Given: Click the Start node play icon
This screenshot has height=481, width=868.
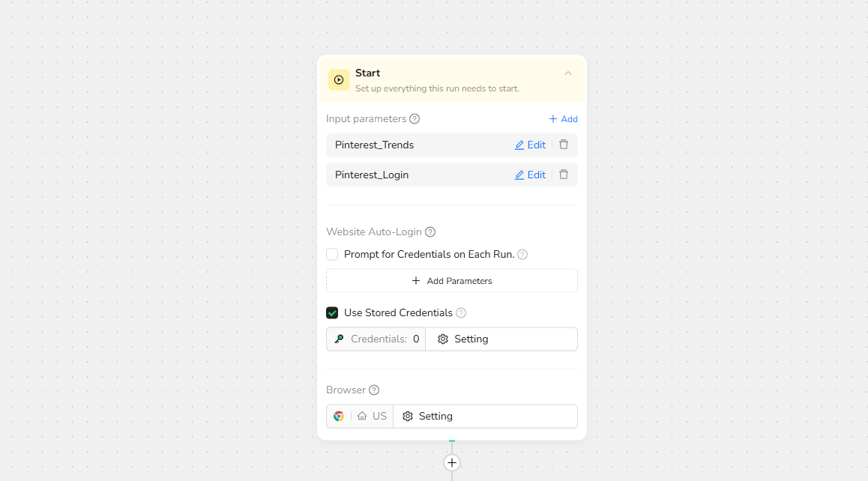Looking at the screenshot, I should pyautogui.click(x=339, y=80).
